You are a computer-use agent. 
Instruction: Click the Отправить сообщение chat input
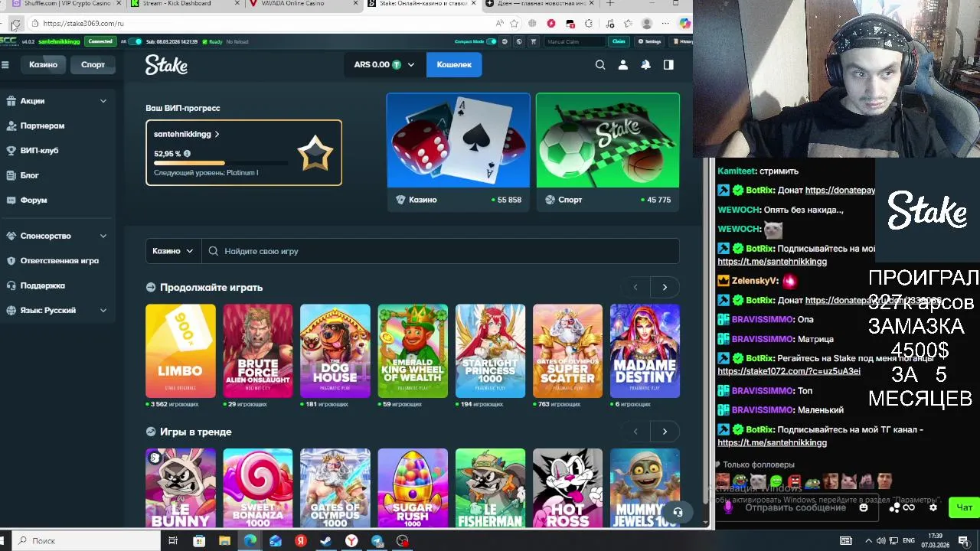(x=796, y=507)
